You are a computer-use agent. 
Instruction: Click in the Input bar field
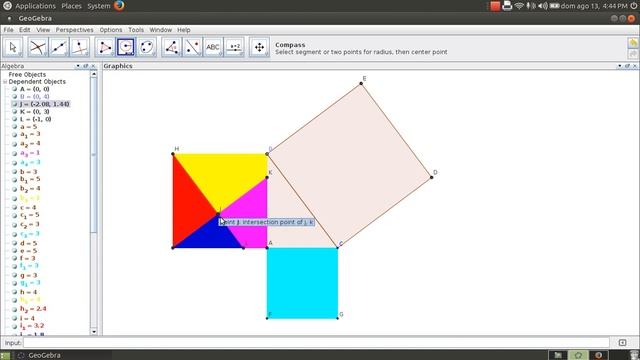click(316, 342)
